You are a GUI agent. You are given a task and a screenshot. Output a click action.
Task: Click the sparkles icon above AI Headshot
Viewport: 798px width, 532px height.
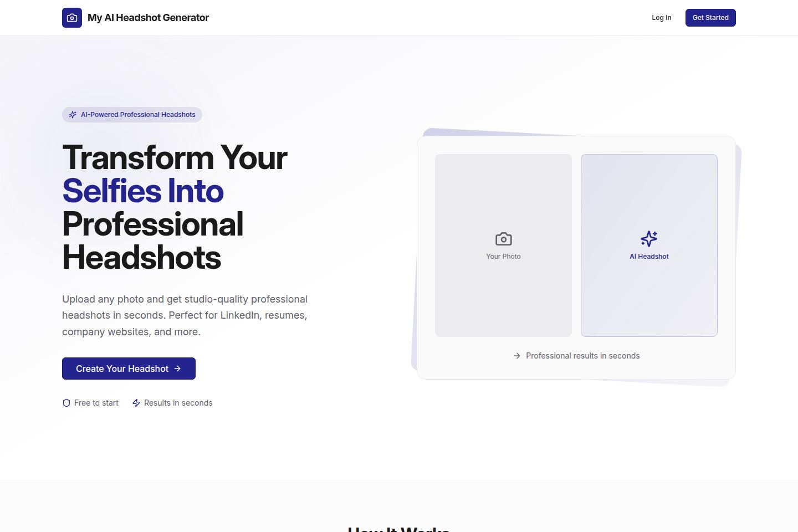[649, 239]
